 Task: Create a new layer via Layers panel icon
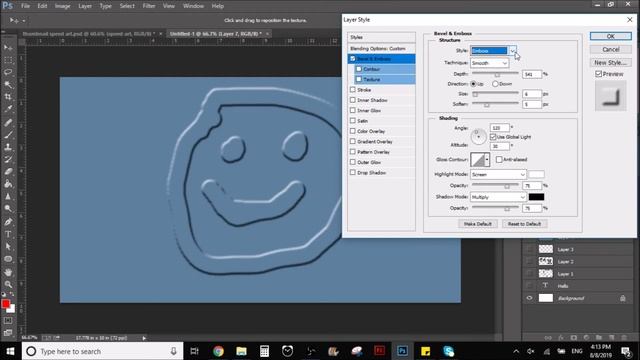click(x=611, y=338)
